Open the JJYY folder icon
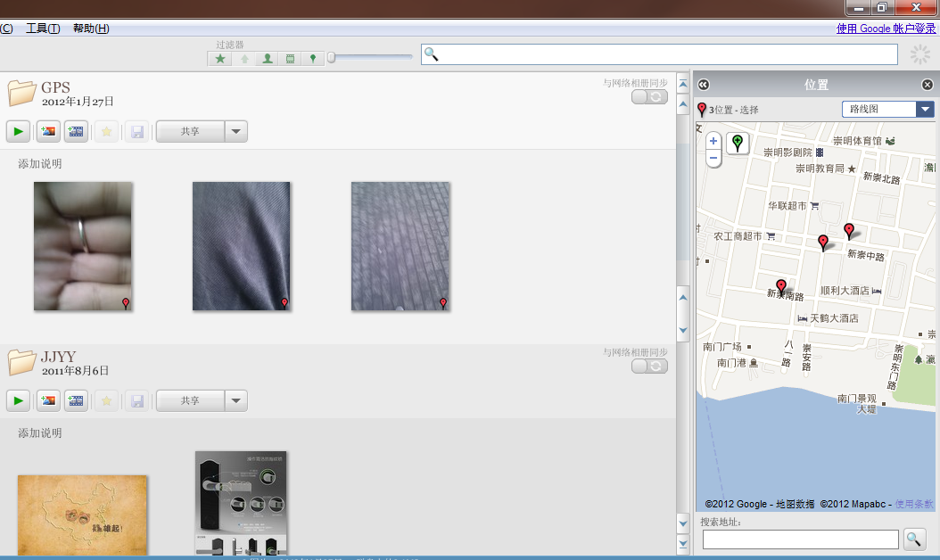Viewport: 940px width, 560px height. pos(21,361)
